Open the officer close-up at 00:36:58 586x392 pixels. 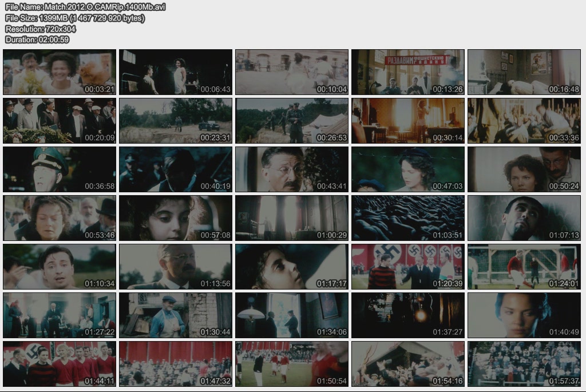(60, 169)
